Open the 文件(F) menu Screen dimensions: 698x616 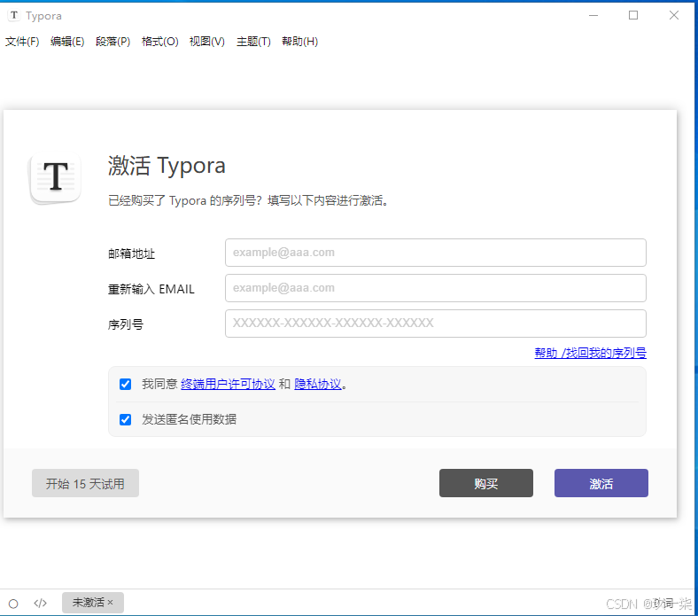coord(22,42)
